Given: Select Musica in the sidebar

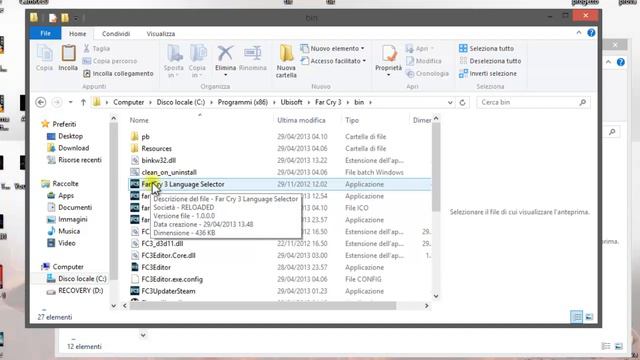Looking at the screenshot, I should coord(63,231).
